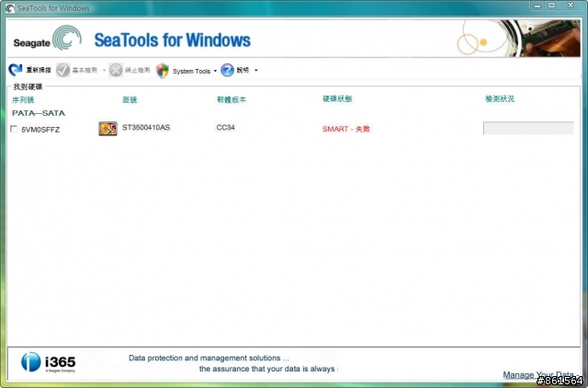The height and width of the screenshot is (388, 588).
Task: Expand the basic test dropdown arrow
Action: point(104,70)
